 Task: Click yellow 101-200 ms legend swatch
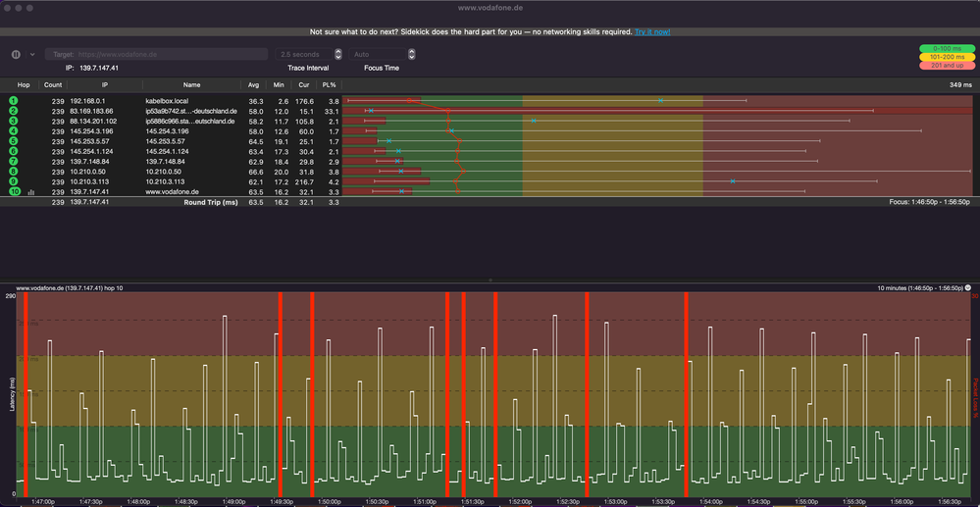click(947, 57)
